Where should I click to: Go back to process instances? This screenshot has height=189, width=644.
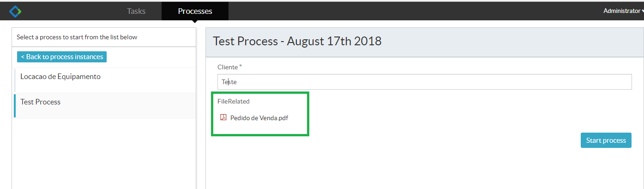[x=62, y=57]
